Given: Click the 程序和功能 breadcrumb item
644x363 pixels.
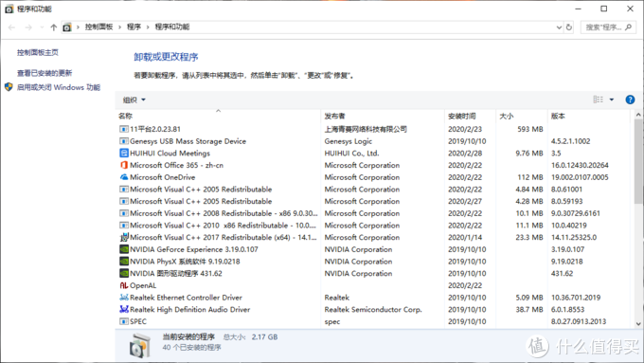Looking at the screenshot, I should click(172, 27).
